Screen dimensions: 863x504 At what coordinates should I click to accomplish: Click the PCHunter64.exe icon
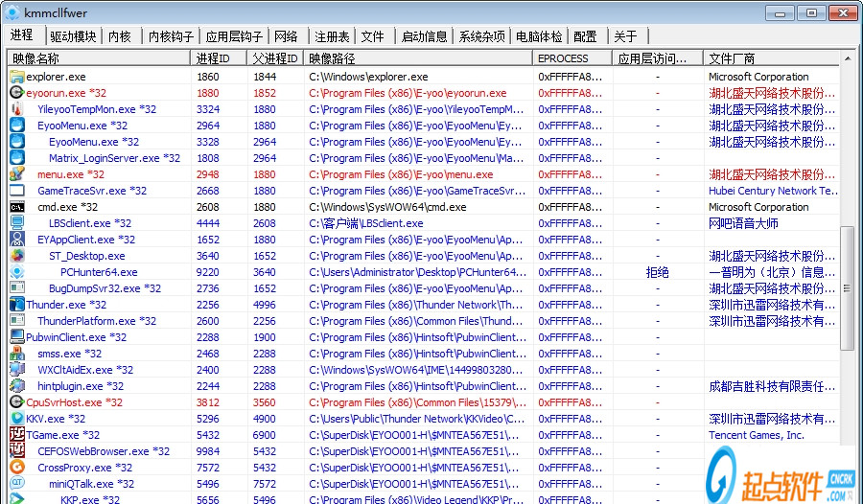(17, 272)
